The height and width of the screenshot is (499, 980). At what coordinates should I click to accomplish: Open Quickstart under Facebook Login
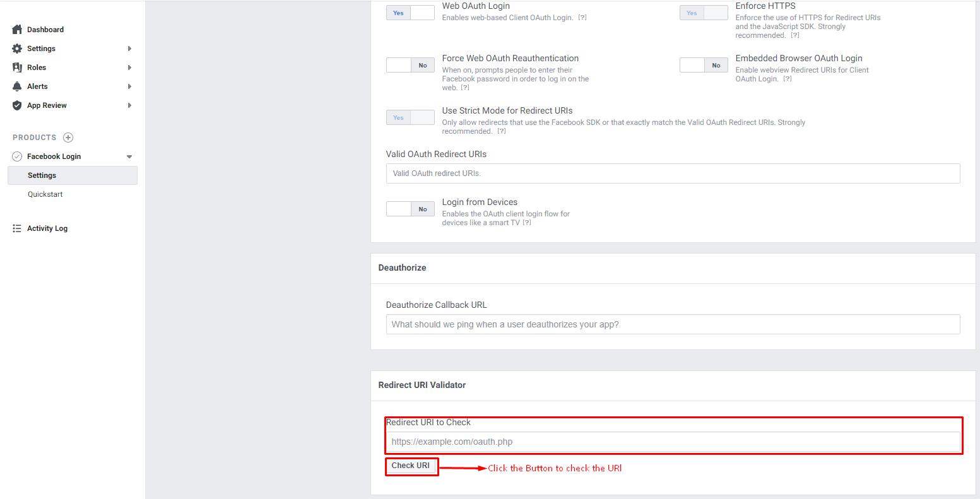(x=45, y=194)
